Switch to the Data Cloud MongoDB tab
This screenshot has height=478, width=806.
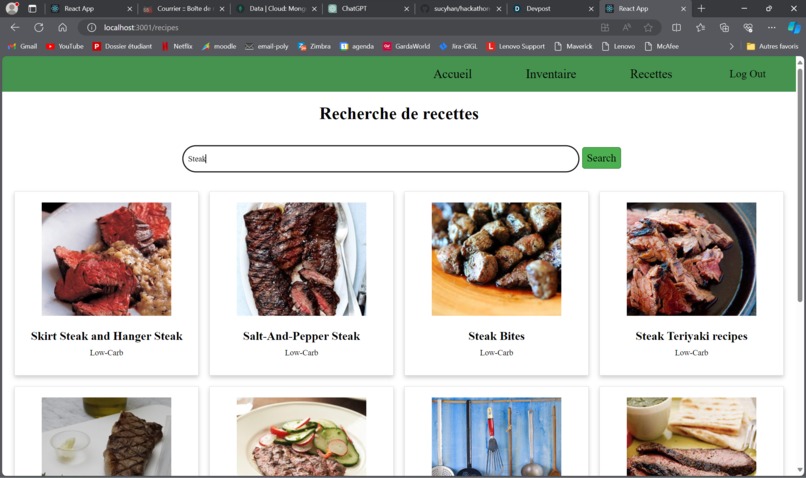[x=276, y=9]
